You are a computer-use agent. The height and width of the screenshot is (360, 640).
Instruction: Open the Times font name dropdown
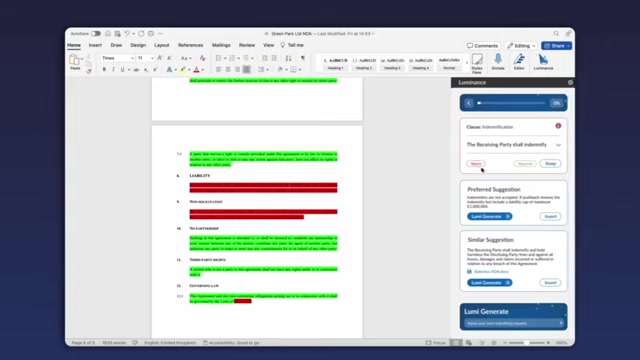118,58
